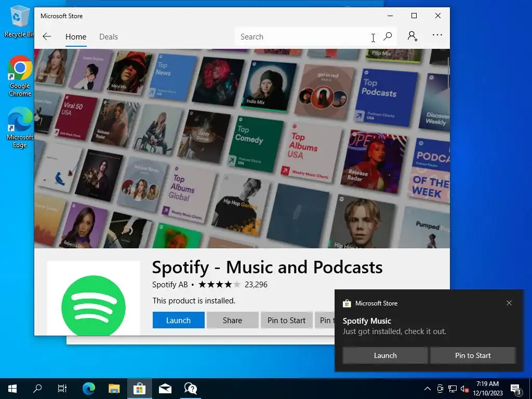Screen dimensions: 532x399
Task: Switch to the Deals tab
Action: coord(109,37)
